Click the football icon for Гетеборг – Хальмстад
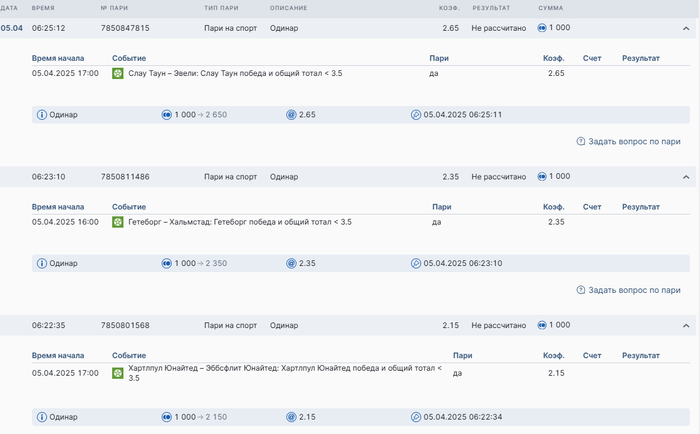700x434 pixels. (118, 222)
